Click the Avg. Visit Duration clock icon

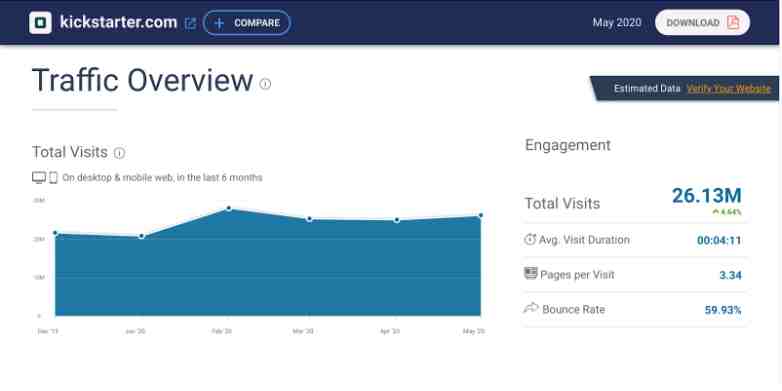[x=530, y=239]
